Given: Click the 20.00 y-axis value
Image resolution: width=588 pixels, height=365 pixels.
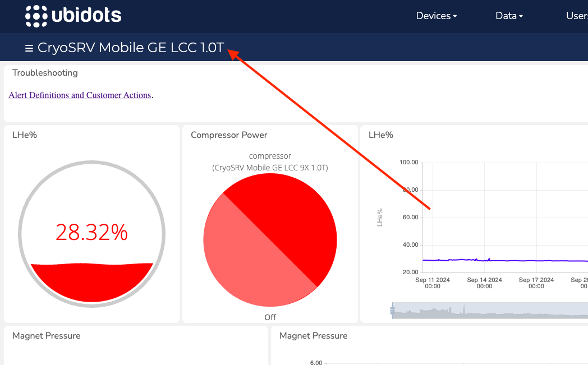Looking at the screenshot, I should 410,272.
